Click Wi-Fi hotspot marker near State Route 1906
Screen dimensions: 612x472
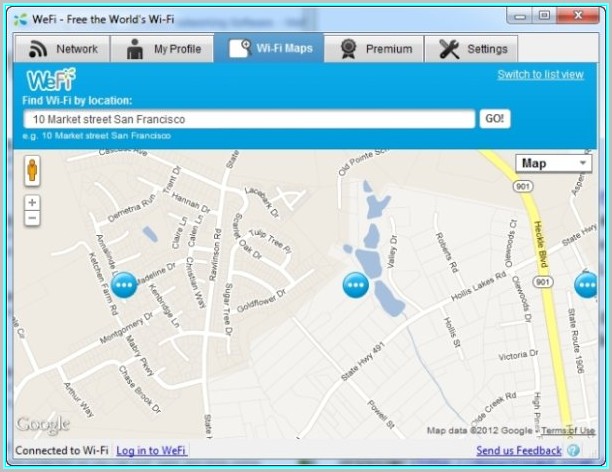point(586,285)
